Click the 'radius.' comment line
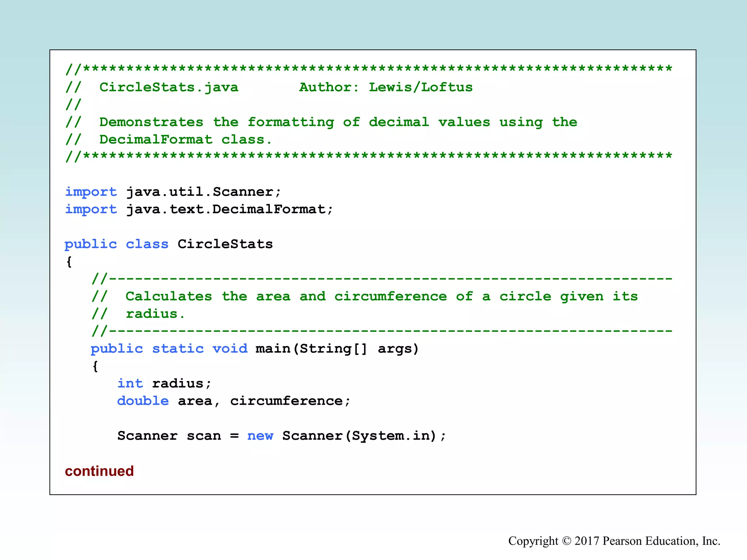 pyautogui.click(x=155, y=314)
